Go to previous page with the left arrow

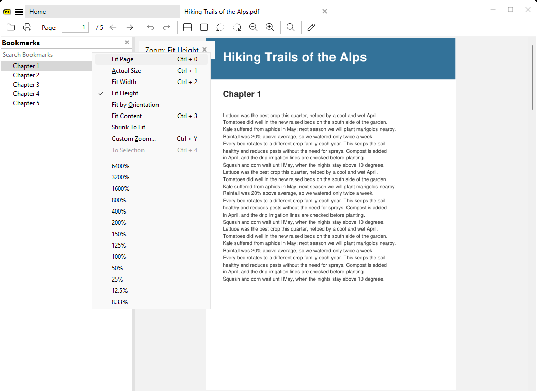click(x=113, y=27)
